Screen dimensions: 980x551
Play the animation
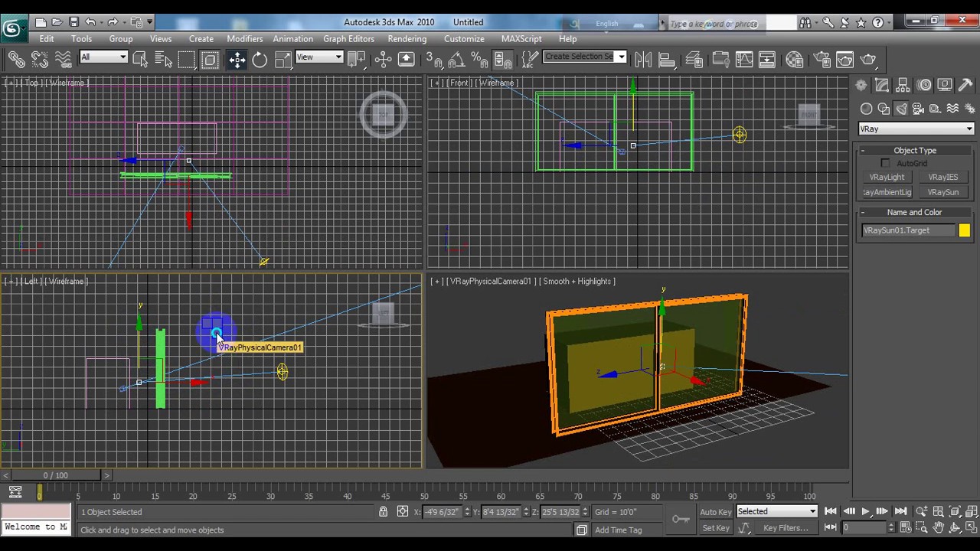(865, 511)
